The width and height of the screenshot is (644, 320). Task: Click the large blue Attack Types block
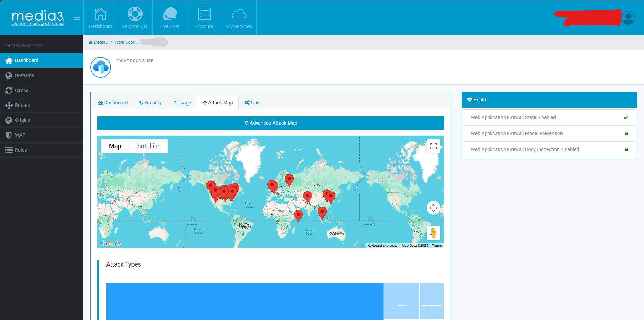(x=245, y=301)
